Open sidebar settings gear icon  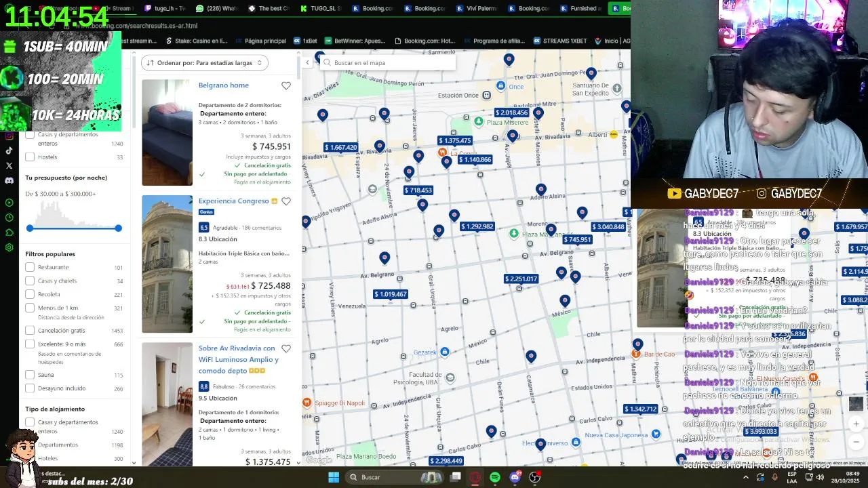(9, 247)
